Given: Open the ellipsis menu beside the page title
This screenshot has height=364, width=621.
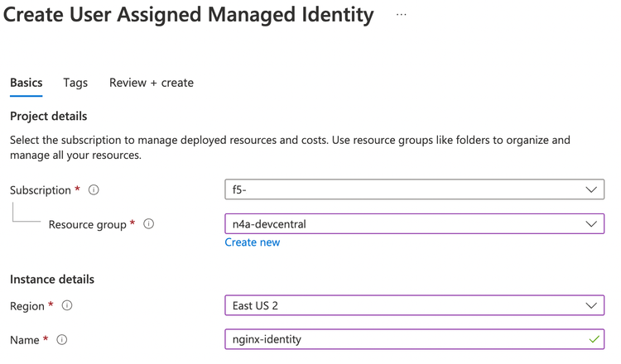Looking at the screenshot, I should (402, 15).
